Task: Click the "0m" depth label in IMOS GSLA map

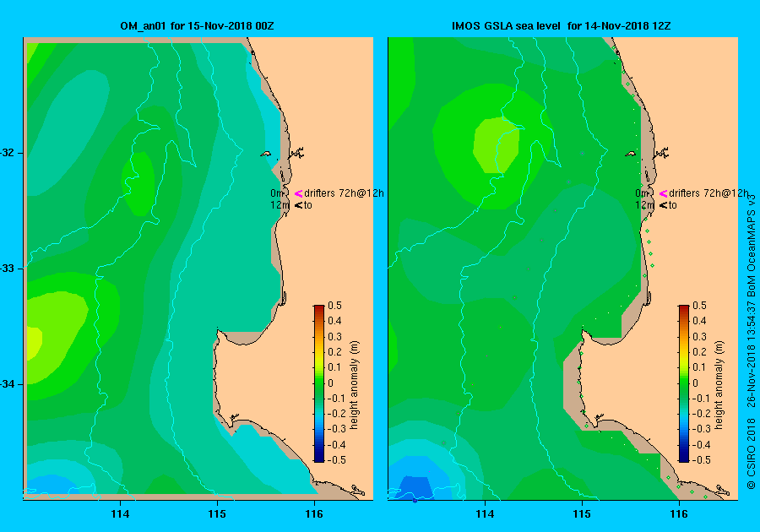Action: pyautogui.click(x=641, y=193)
